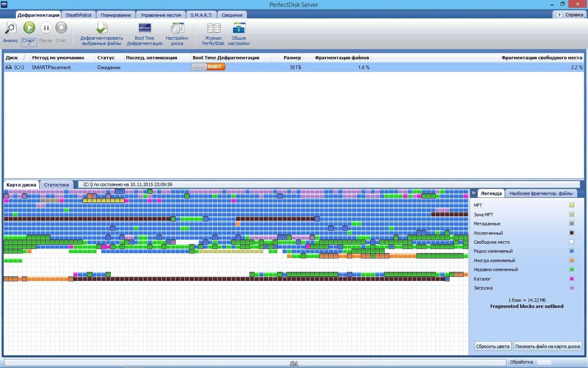588x368 pixels.
Task: Switch to the Дефрагментация tab
Action: 38,15
